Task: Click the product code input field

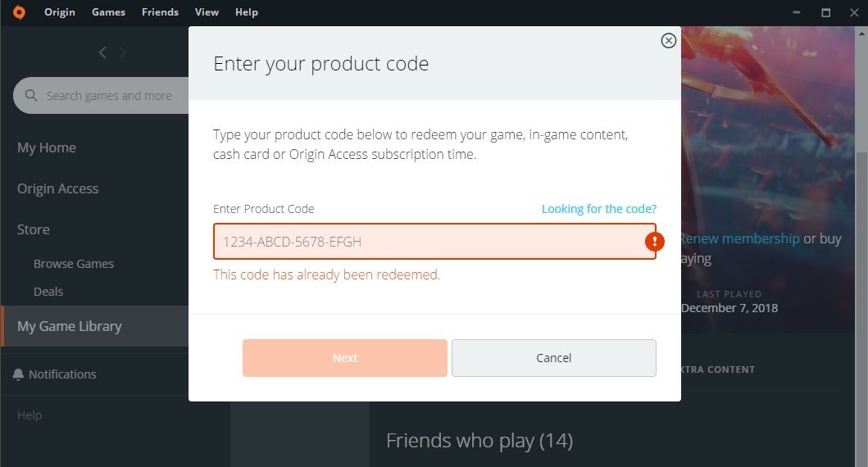Action: tap(426, 242)
